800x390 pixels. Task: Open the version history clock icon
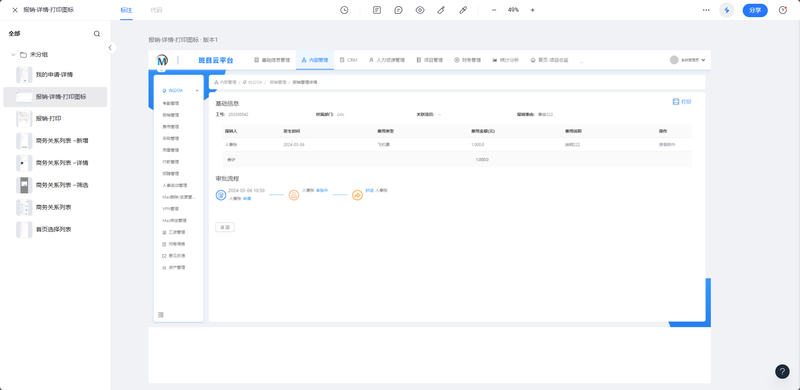coord(344,10)
